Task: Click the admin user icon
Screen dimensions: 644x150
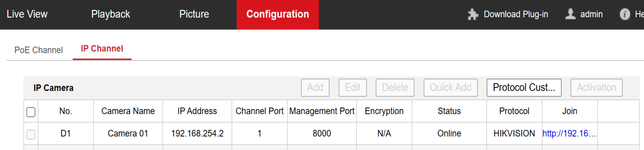Action: click(570, 14)
